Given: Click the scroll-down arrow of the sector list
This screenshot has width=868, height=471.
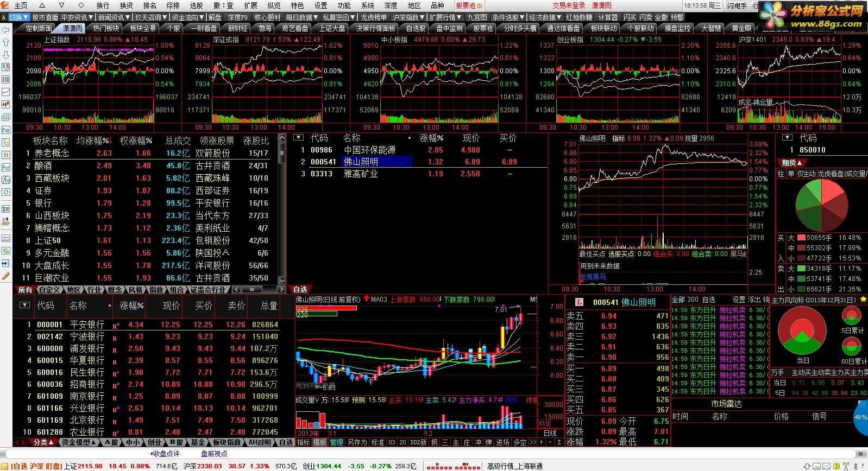Looking at the screenshot, I should [x=282, y=281].
